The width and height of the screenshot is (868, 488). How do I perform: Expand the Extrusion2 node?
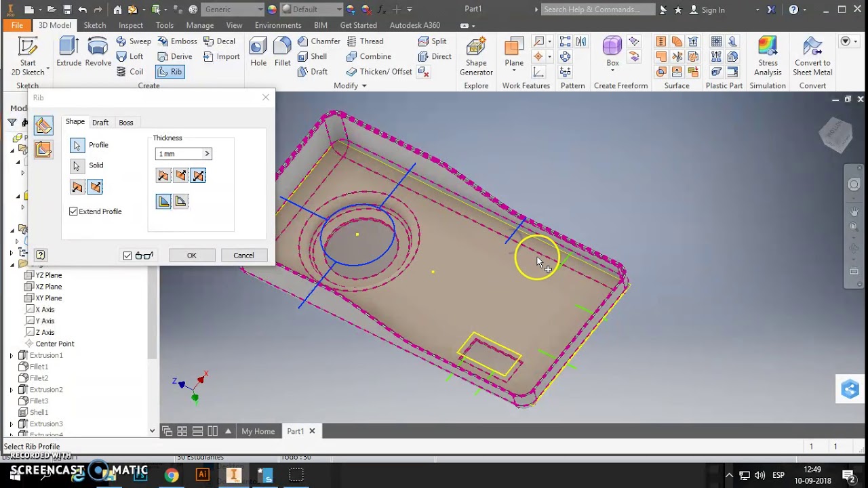click(11, 390)
